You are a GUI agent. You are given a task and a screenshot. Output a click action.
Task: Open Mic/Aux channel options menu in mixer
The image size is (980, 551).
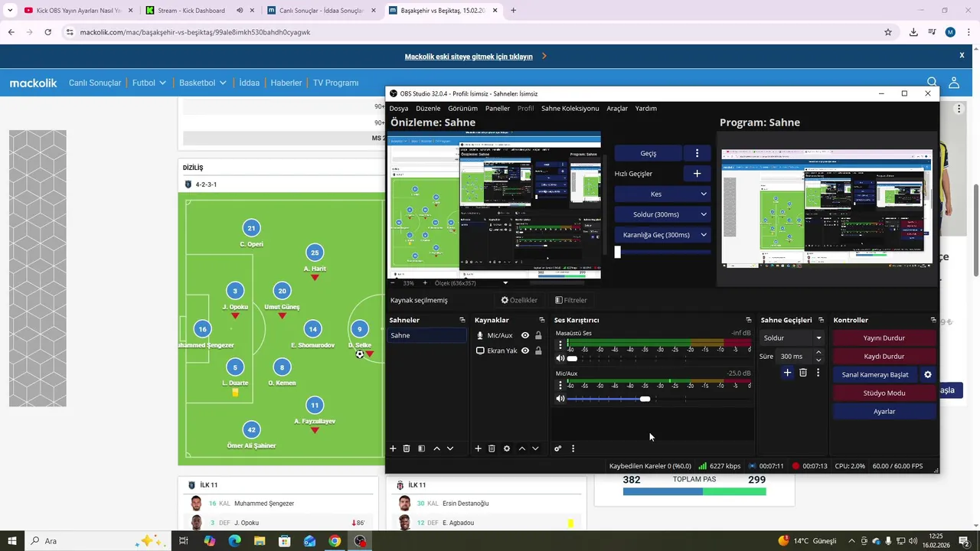pyautogui.click(x=560, y=386)
